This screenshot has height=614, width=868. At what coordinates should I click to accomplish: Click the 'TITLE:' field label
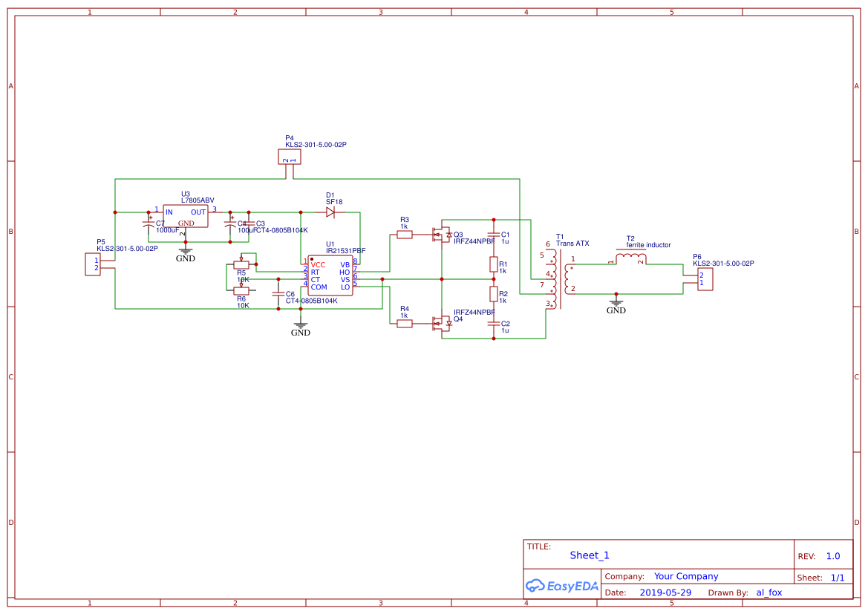(538, 546)
